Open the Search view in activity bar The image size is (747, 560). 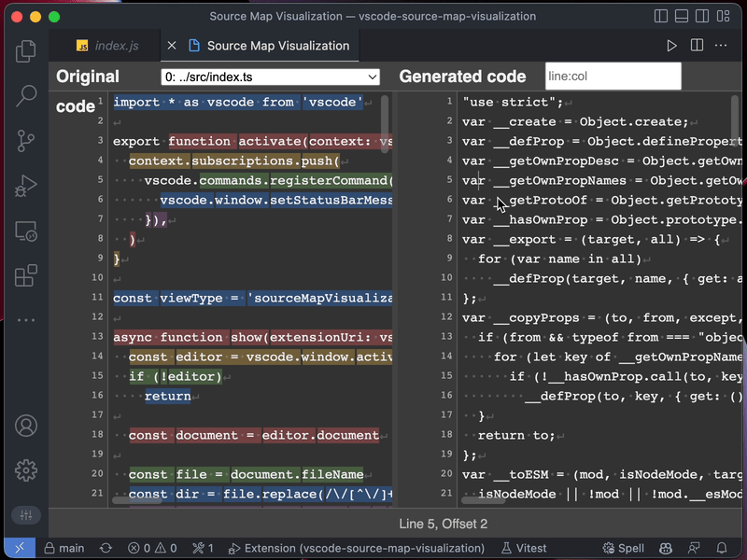26,96
